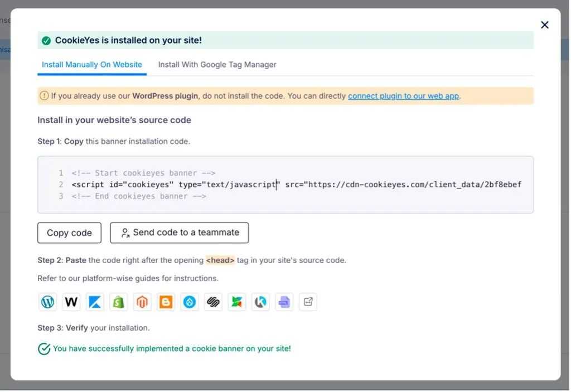
Task: Click the CookieYes is installed on your site text
Action: tap(129, 41)
